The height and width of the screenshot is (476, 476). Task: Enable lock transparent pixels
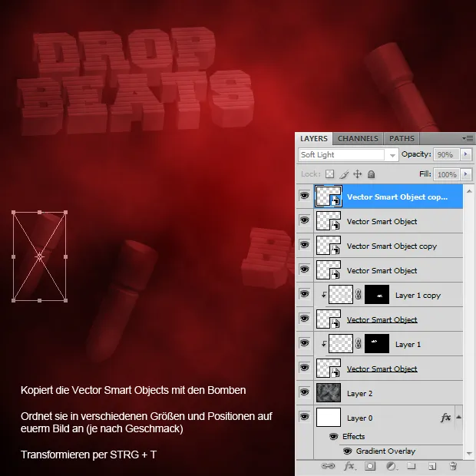330,174
